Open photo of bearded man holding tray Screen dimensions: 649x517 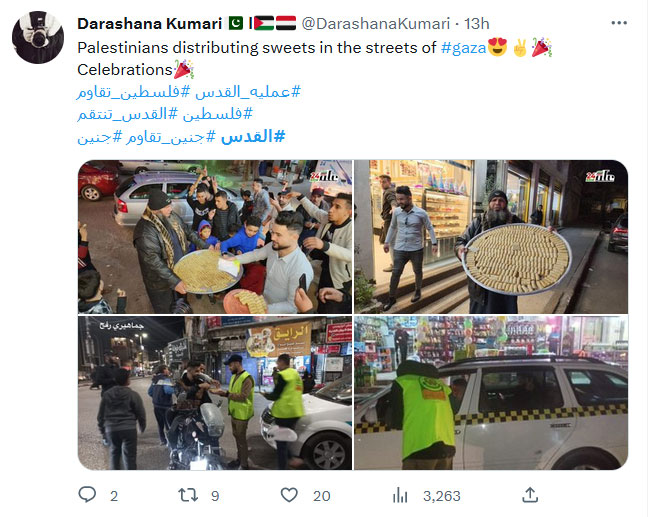(491, 237)
